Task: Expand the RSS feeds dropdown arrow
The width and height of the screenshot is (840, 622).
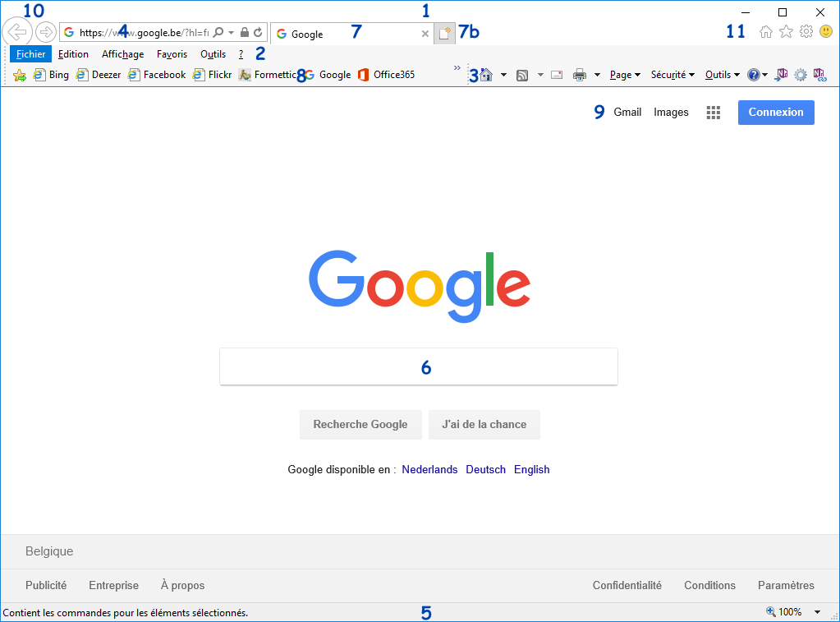Action: tap(540, 75)
